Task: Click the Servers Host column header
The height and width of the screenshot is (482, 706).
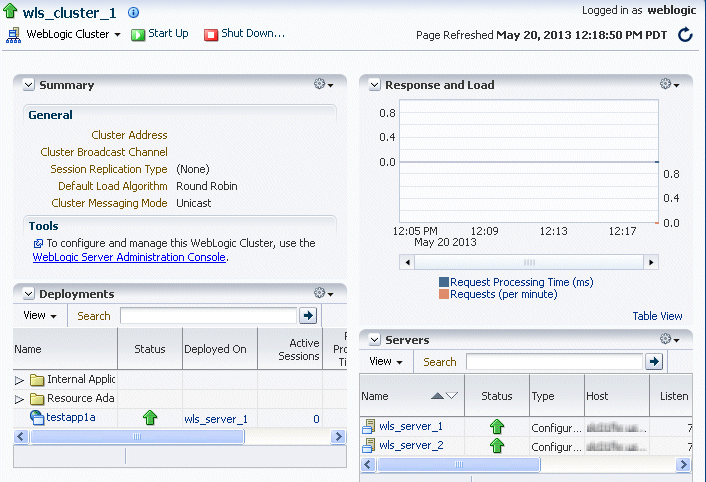Action: 617,396
